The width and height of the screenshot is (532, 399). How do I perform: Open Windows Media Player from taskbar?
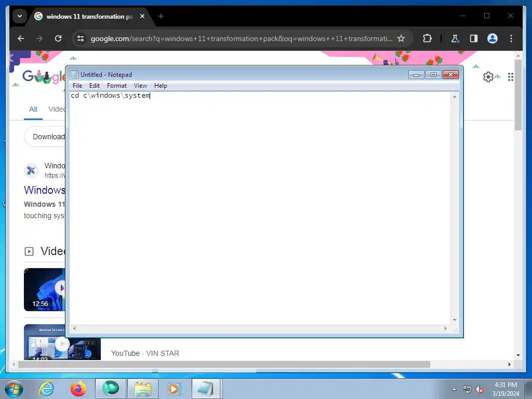click(175, 389)
